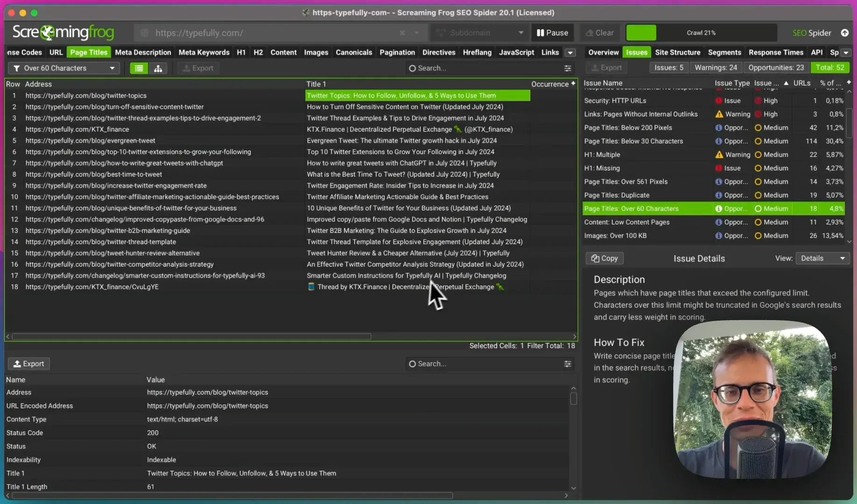Select the Page Titles: Over 60 Characters issue
The width and height of the screenshot is (857, 504).
click(x=714, y=209)
